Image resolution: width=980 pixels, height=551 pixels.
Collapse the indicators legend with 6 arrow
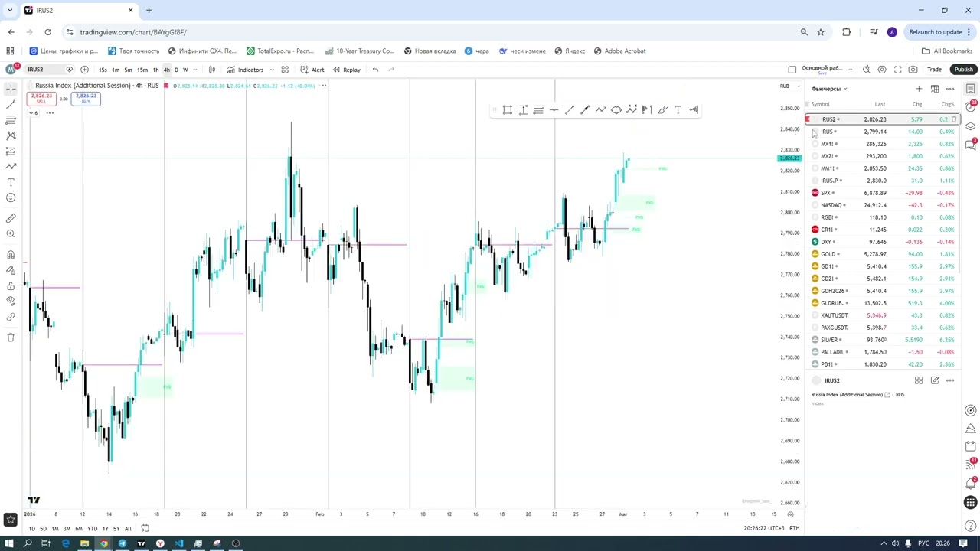[x=33, y=113]
